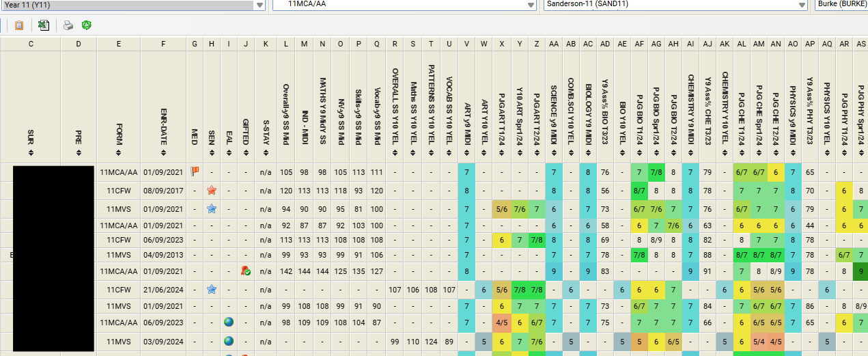The image size is (868, 356).
Task: Select enrolment date 08/09/2017
Action: [163, 190]
